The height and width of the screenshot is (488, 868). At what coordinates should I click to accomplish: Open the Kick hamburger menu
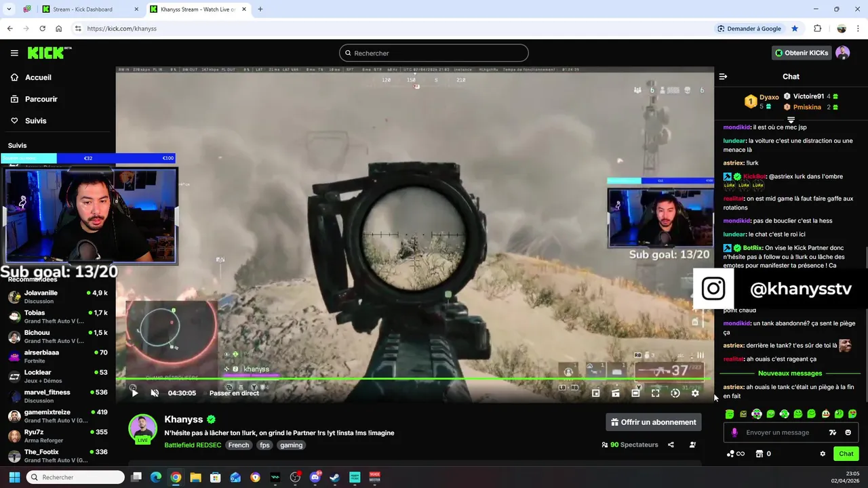tap(14, 53)
